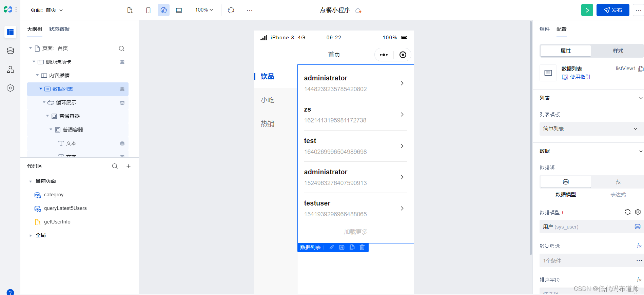The width and height of the screenshot is (644, 295).
Task: Click the canvas vertical scrollbar
Action: pyautogui.click(x=531, y=138)
